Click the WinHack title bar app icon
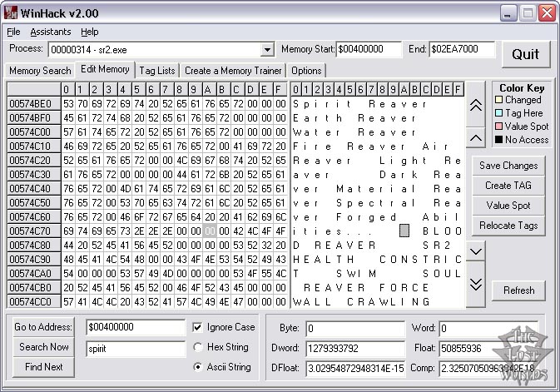Image resolution: width=560 pixels, height=392 pixels. tap(11, 12)
